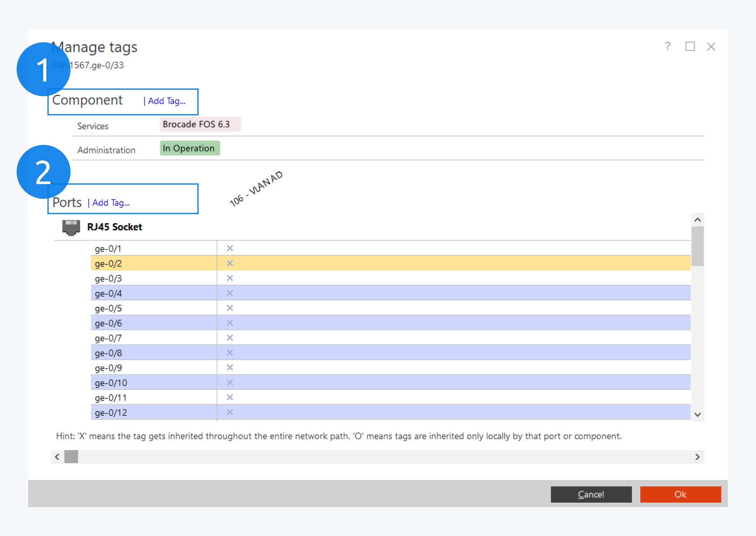This screenshot has width=756, height=536.
Task: Select the ge-0/4 port row
Action: pos(153,293)
